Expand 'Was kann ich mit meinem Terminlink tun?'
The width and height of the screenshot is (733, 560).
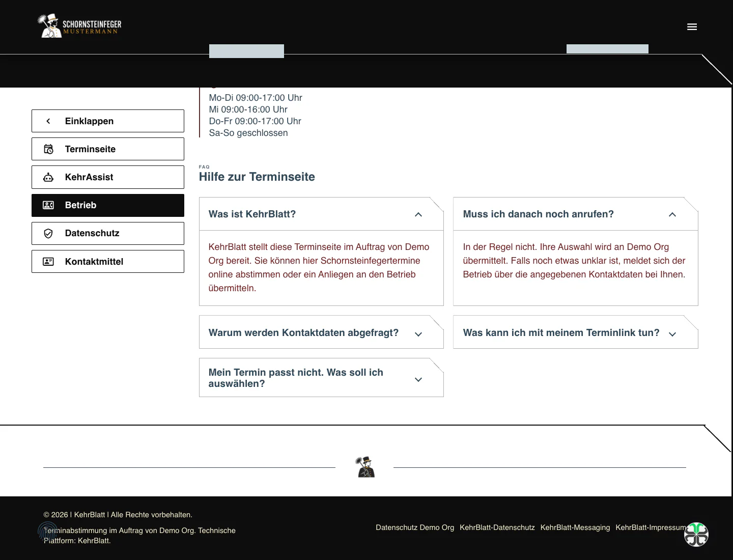(575, 332)
